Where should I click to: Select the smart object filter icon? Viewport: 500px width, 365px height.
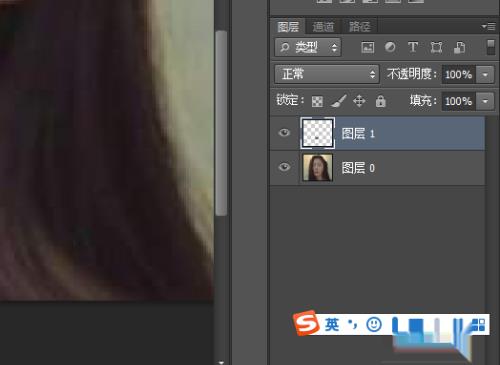tap(459, 47)
